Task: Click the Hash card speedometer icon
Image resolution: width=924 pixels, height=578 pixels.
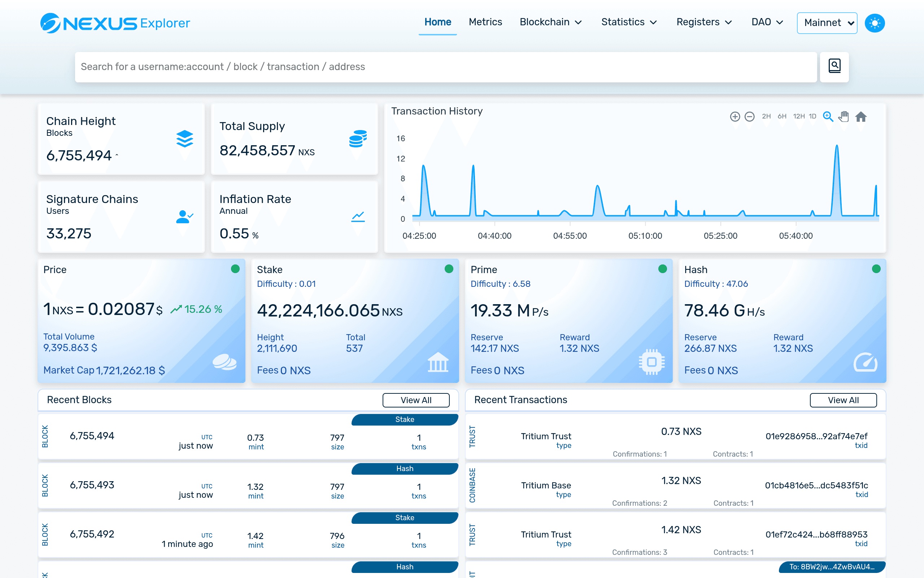Action: (x=866, y=362)
